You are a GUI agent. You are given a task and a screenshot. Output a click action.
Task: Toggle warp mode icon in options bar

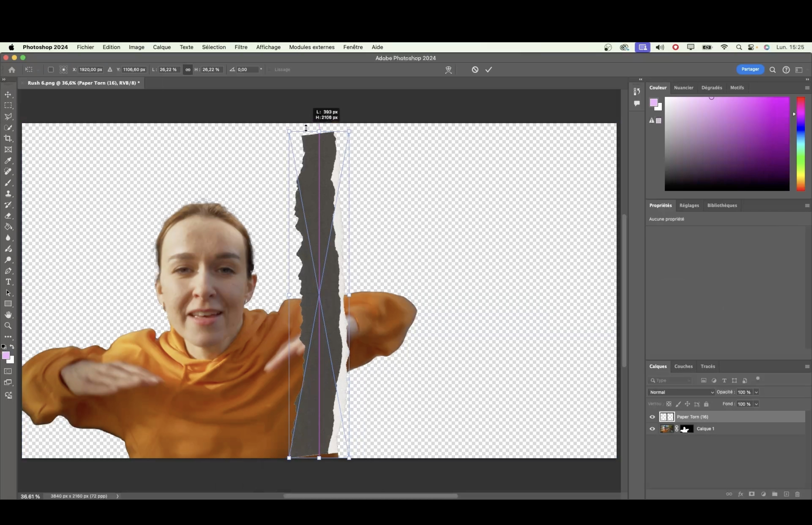[x=448, y=70]
